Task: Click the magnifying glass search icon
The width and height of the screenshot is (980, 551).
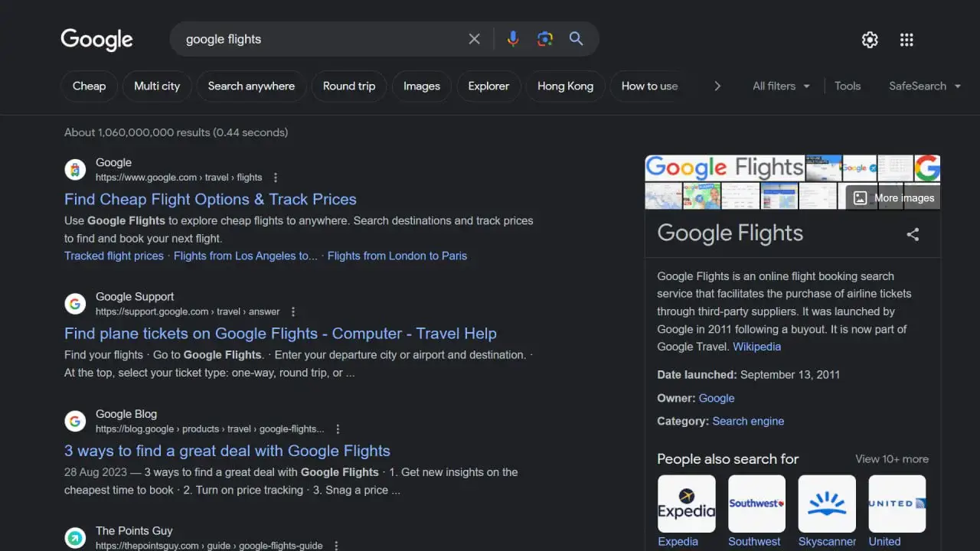Action: point(577,39)
